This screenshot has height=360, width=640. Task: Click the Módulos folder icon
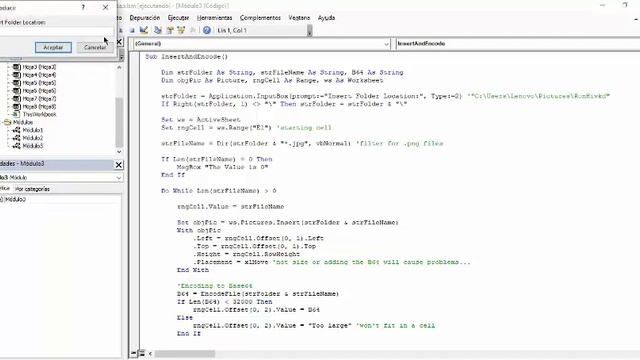pos(7,122)
